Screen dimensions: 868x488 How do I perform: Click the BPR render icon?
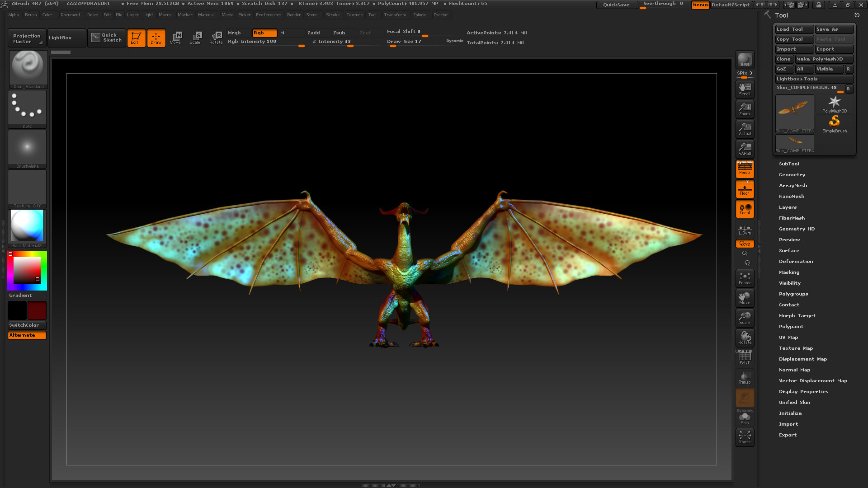tap(744, 59)
